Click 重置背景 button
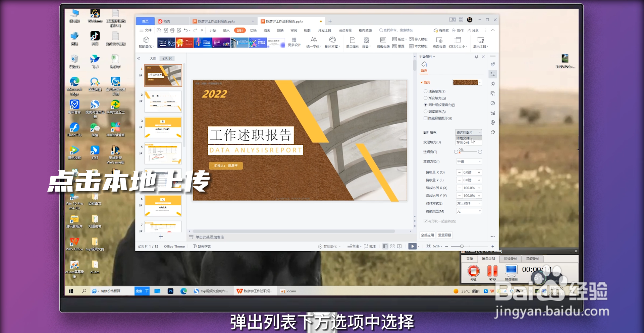Image resolution: width=644 pixels, height=333 pixels. click(x=444, y=235)
